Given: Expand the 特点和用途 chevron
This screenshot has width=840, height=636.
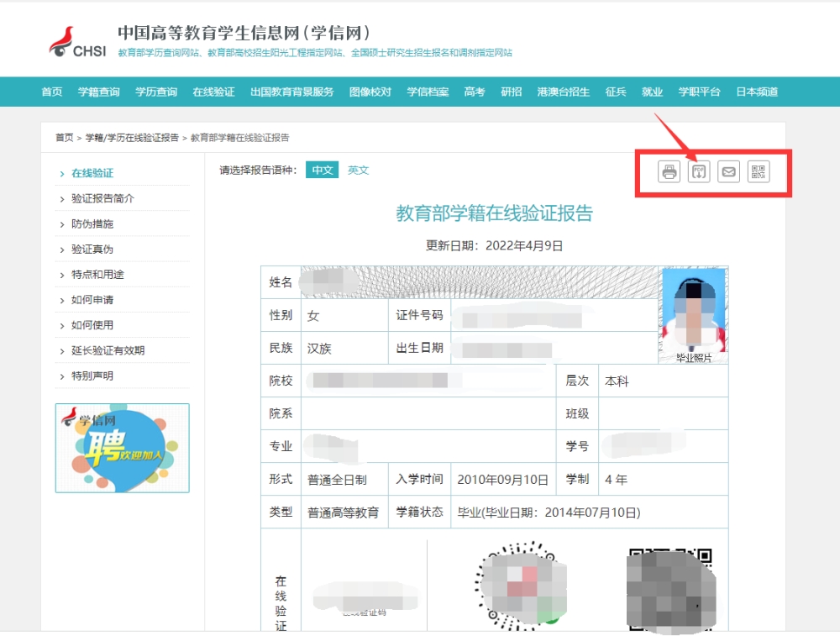Looking at the screenshot, I should click(62, 276).
